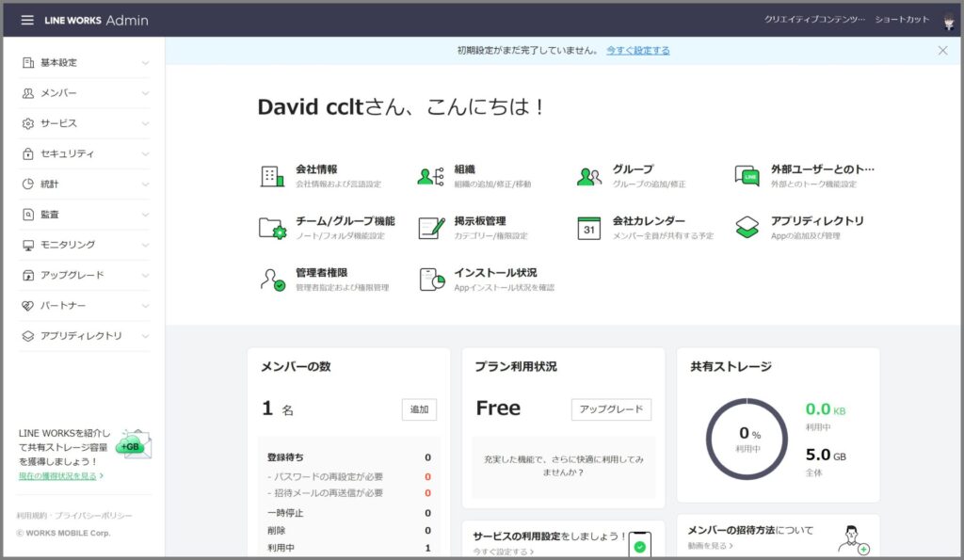Image resolution: width=964 pixels, height=560 pixels.
Task: Open グループ settings icon
Action: pos(590,173)
